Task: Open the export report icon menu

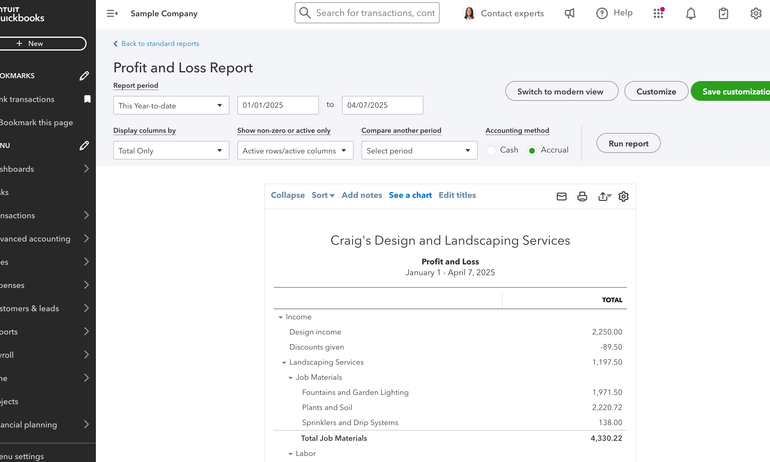Action: click(604, 197)
